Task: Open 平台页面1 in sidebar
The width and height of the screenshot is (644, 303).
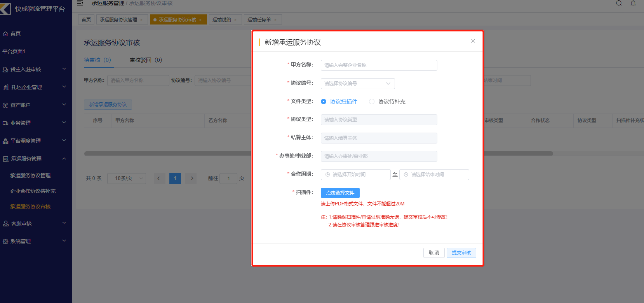Action: tap(14, 51)
